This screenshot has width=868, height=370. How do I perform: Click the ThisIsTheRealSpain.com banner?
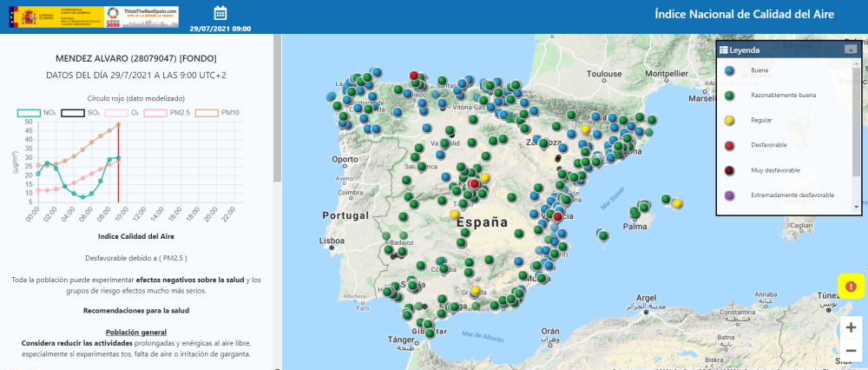pyautogui.click(x=150, y=15)
